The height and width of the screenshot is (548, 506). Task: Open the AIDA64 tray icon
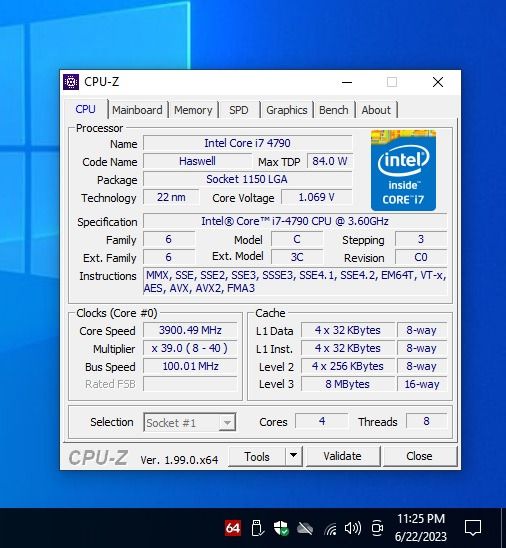tap(233, 528)
